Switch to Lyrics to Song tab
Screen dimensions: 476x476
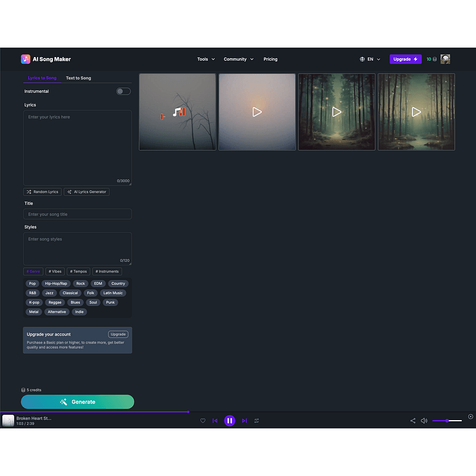42,78
